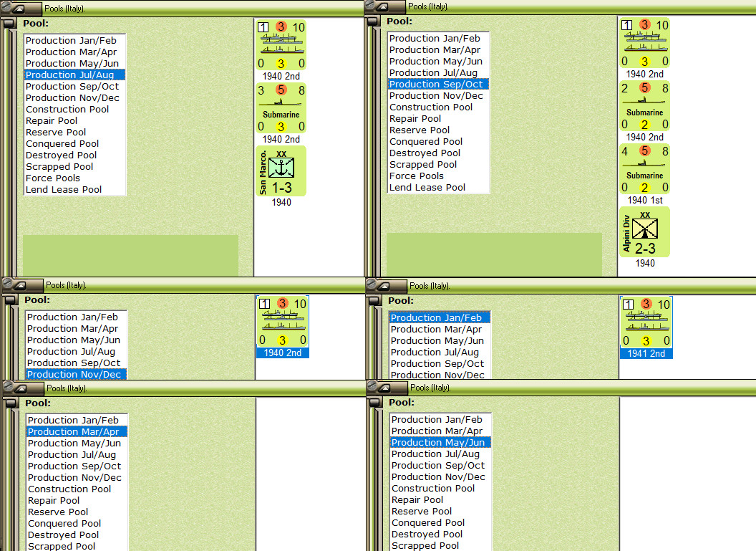
Task: Show Construction Pool in the May/Jun-highlighted window
Action: pos(440,489)
